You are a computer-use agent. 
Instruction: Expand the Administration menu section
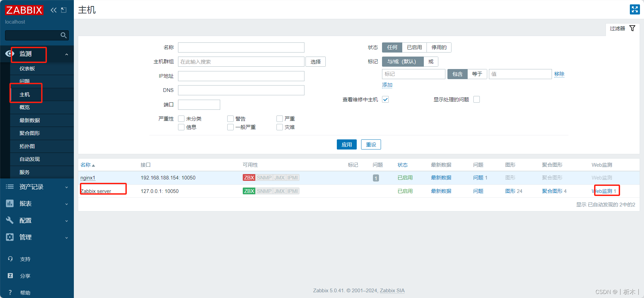(x=66, y=238)
